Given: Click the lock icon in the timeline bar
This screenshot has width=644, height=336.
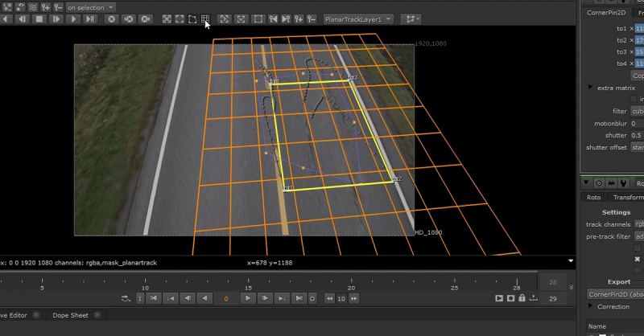Looking at the screenshot, I should (523, 298).
